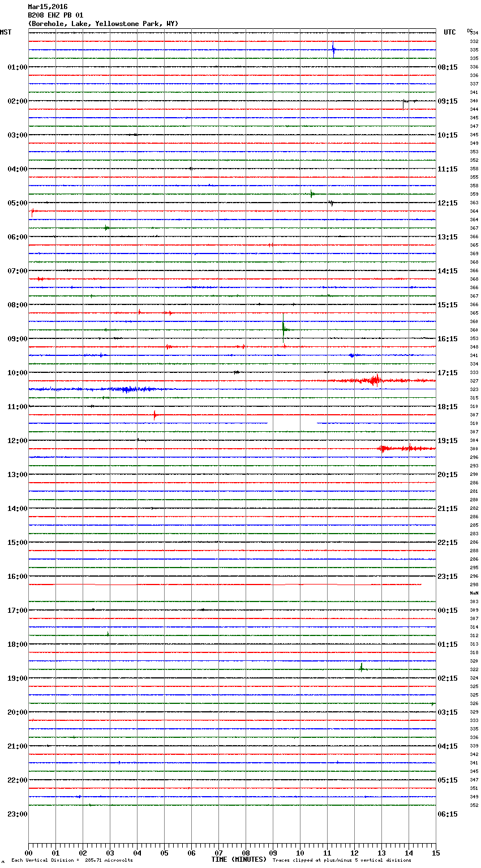481x868 pixels.
Task: Select the 18:00 MST time label
Action: click(x=17, y=644)
